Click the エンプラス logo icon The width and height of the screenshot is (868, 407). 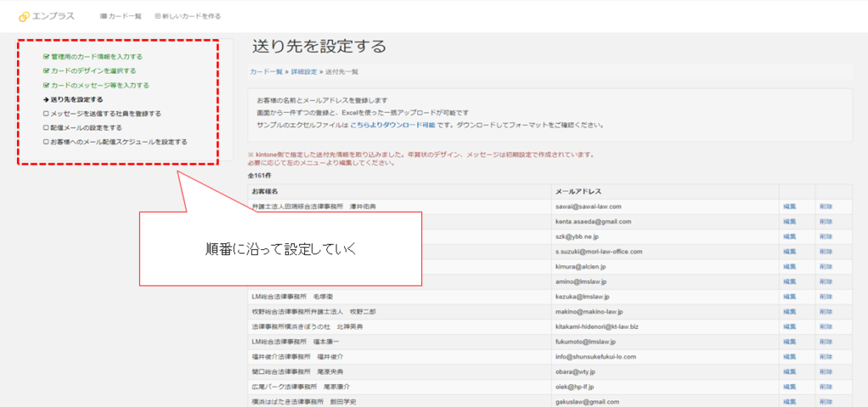(24, 16)
